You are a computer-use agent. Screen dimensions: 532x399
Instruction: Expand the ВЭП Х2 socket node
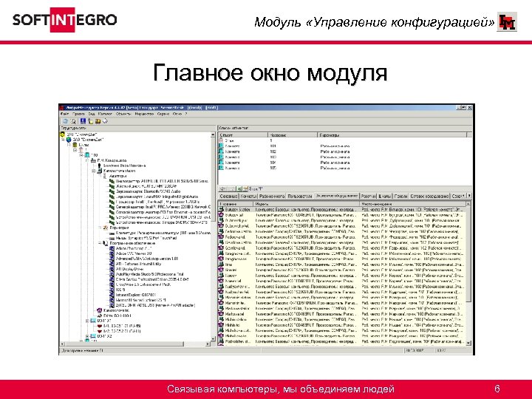[x=87, y=336]
